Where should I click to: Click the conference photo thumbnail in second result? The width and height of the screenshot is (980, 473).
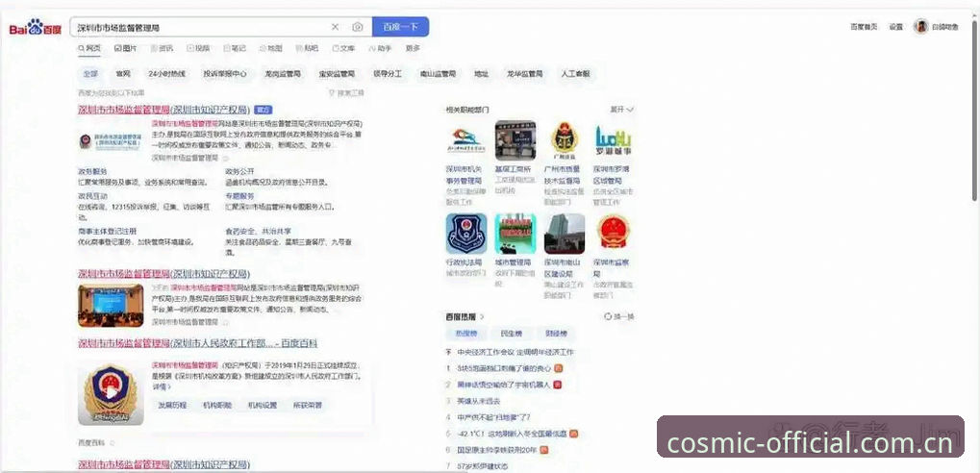[111, 306]
